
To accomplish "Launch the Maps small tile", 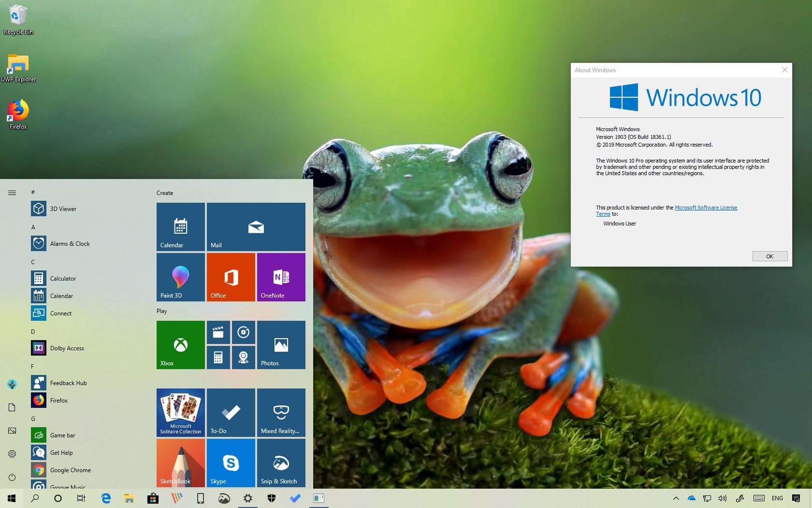I will (x=243, y=357).
